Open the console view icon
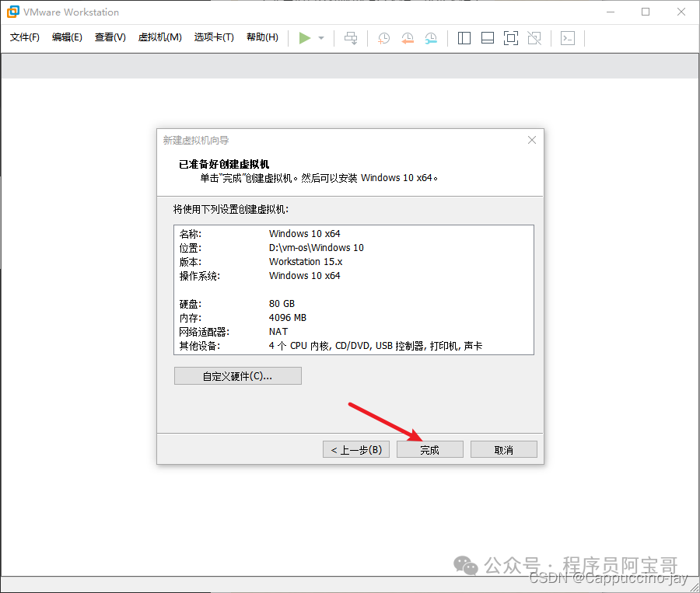Screen dimensions: 700x593 point(568,38)
